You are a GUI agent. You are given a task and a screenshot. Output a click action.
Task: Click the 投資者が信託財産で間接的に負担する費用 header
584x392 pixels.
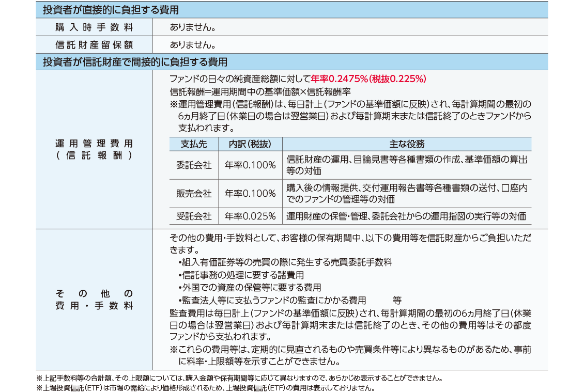(135, 62)
